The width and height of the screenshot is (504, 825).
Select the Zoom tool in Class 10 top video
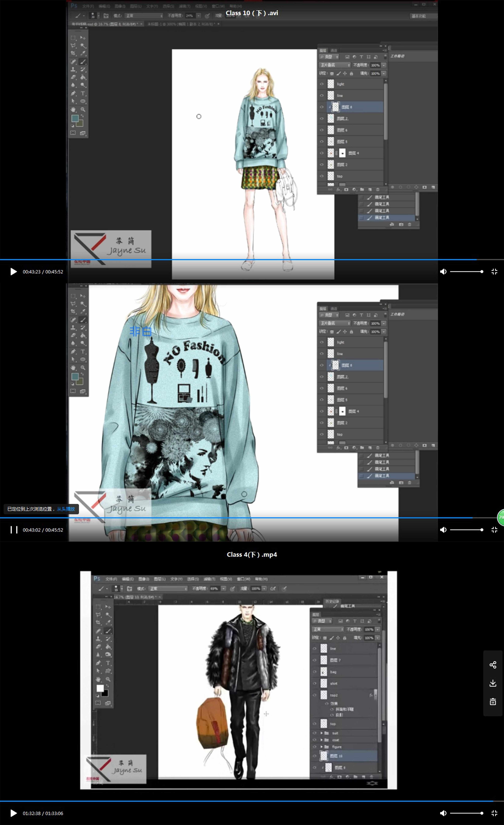click(x=83, y=110)
